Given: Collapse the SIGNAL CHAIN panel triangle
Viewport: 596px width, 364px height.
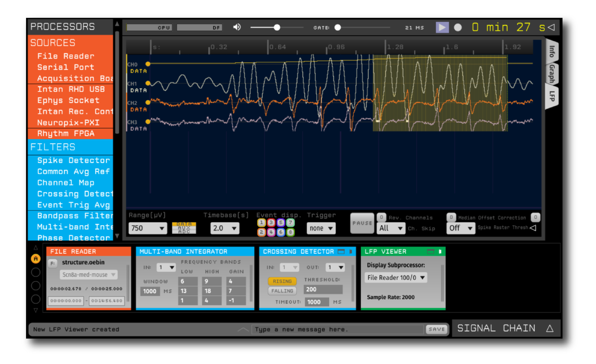Looking at the screenshot, I should (550, 328).
